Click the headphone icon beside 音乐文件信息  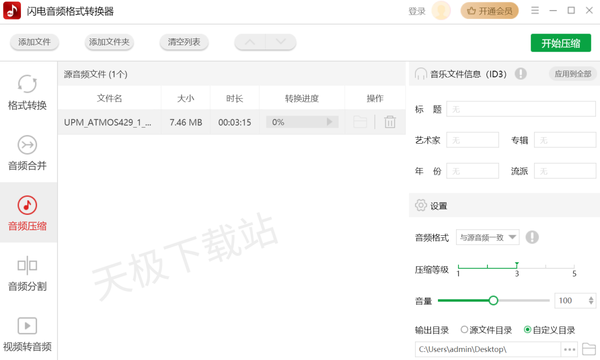pos(421,73)
